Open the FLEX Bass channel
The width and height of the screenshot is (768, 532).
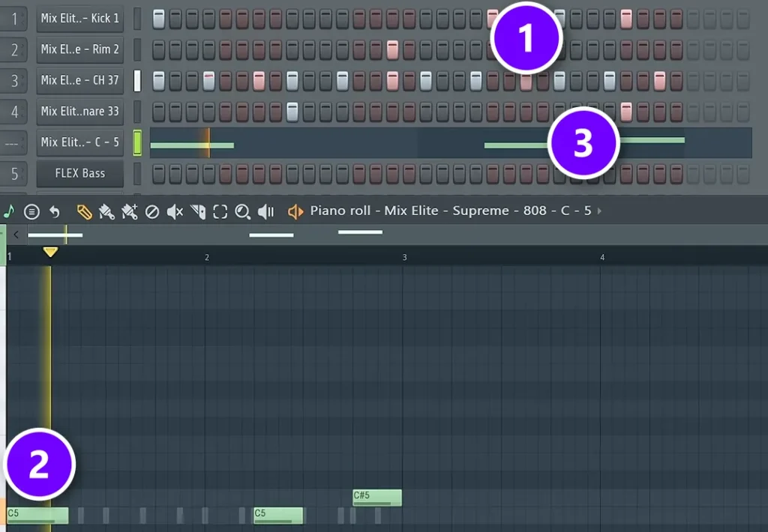click(79, 173)
